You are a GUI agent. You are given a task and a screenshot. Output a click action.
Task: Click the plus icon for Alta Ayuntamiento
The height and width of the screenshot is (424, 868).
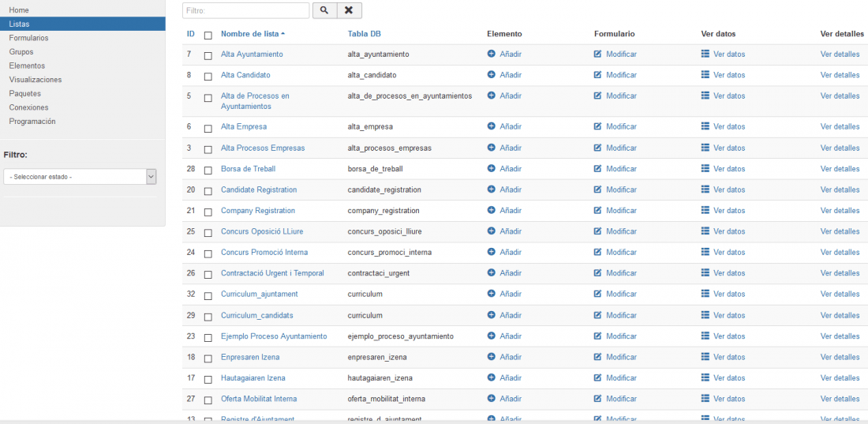(x=491, y=54)
